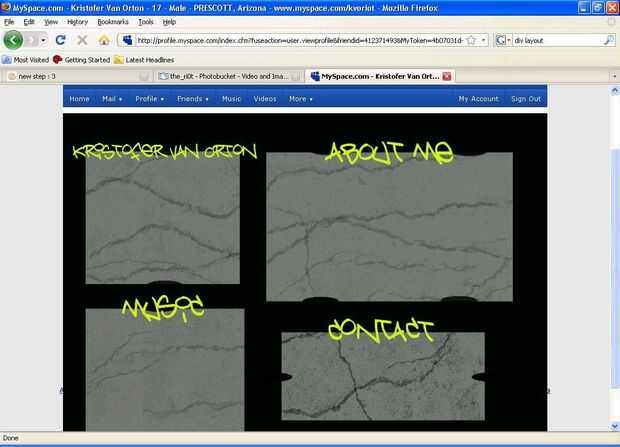
Task: Go to the Home page icon
Action: (104, 40)
